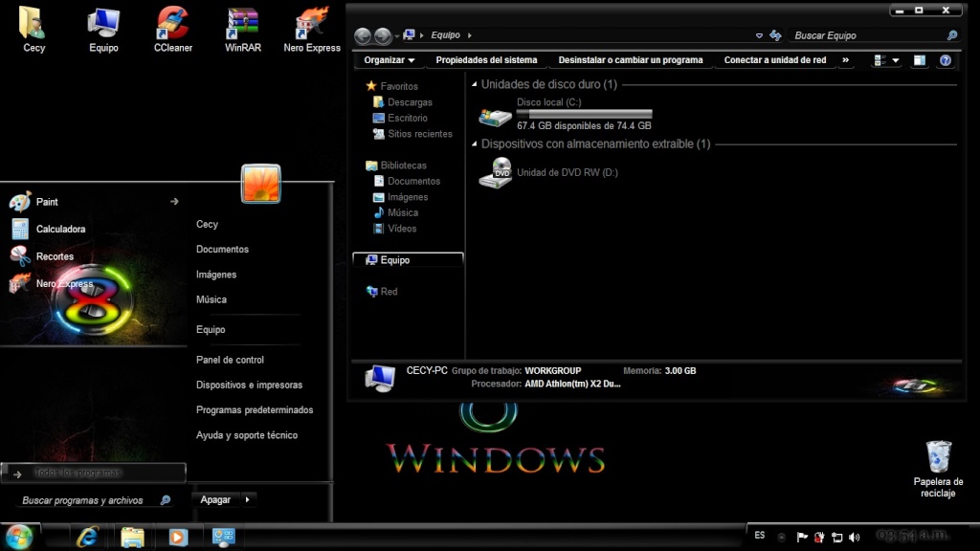The image size is (980, 551).
Task: Open Imágenes in Start menu right column
Action: pyautogui.click(x=216, y=275)
